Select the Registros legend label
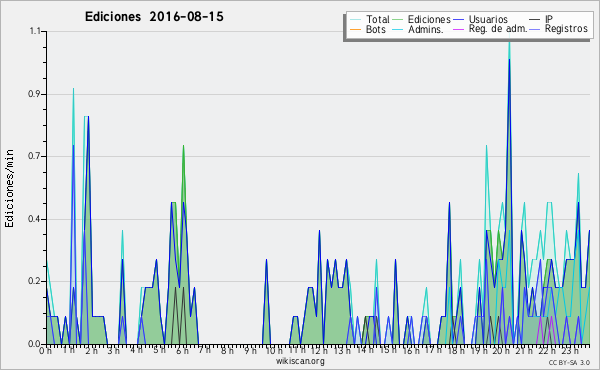Viewport: 600px width, 370px height. click(x=566, y=29)
